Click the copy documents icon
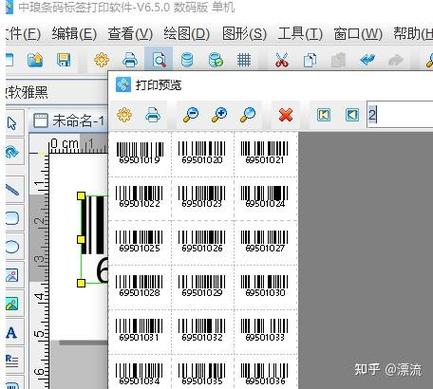 coord(310,60)
